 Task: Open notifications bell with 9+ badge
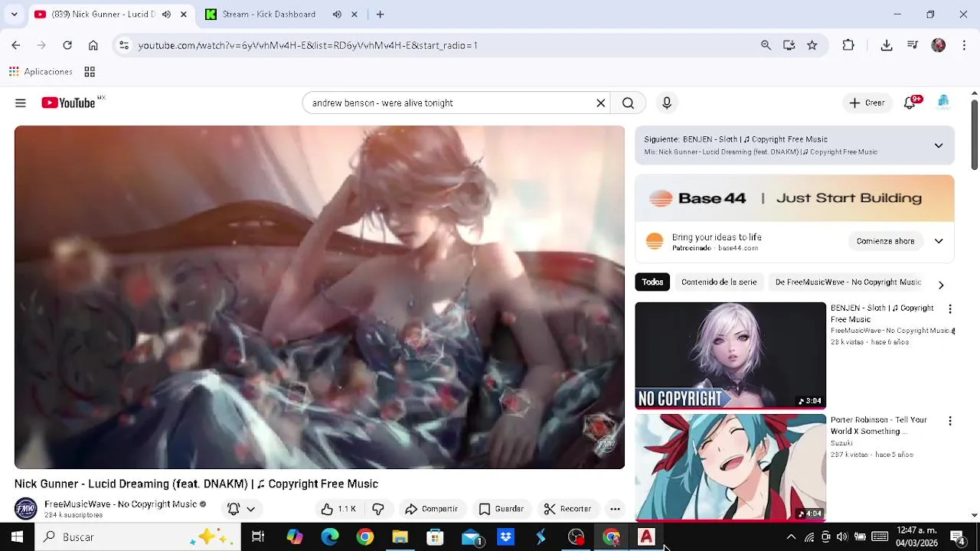910,103
